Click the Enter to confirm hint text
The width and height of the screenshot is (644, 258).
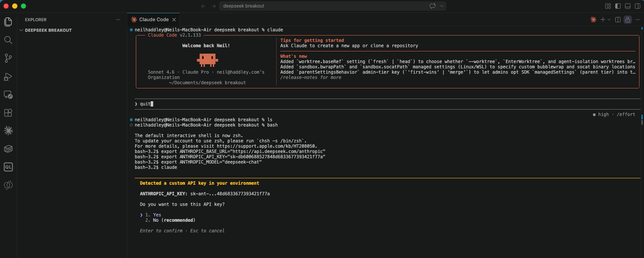[161, 231]
